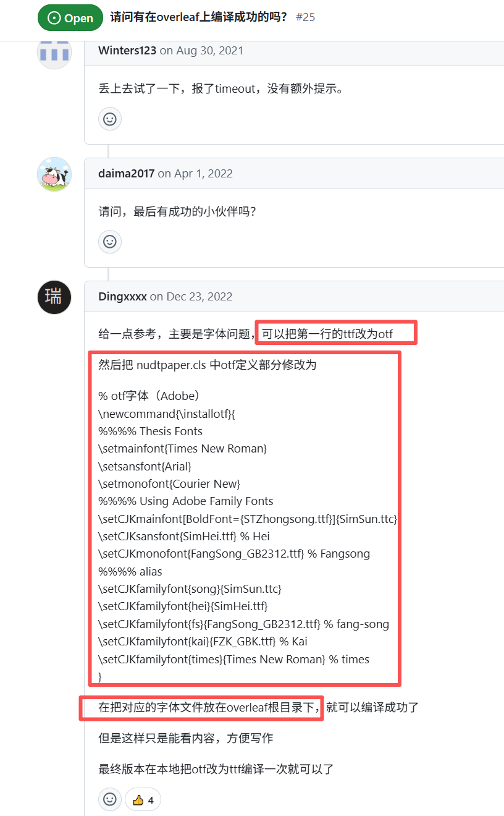504x816 pixels.
Task: Click the 'on Aug 30, 2021' timestamp link
Action: point(201,51)
